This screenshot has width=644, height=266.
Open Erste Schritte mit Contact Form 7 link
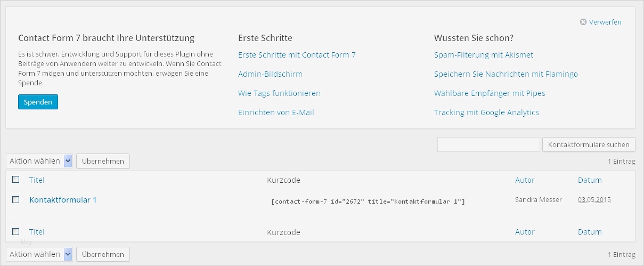click(297, 55)
